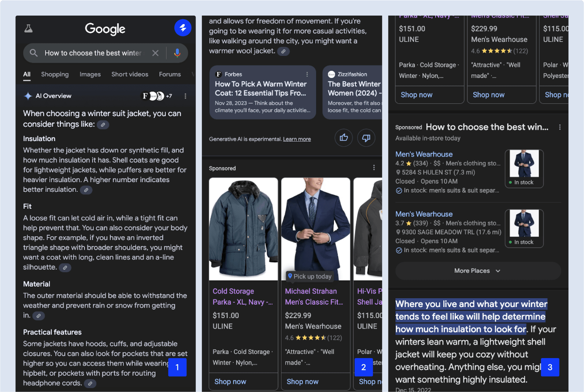Image resolution: width=584 pixels, height=392 pixels.
Task: Click link chip after 'warmer wool jacket.'
Action: pyautogui.click(x=283, y=51)
